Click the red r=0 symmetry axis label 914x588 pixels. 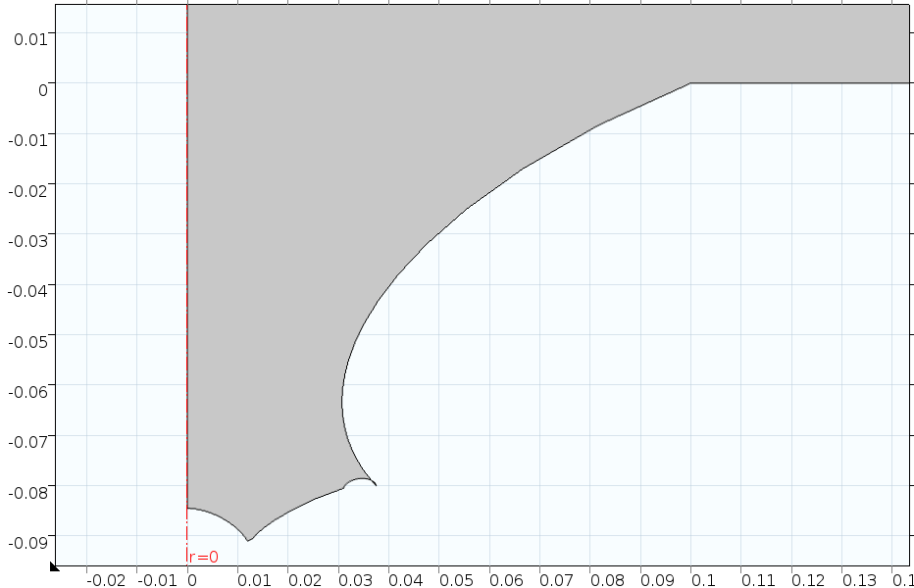204,557
